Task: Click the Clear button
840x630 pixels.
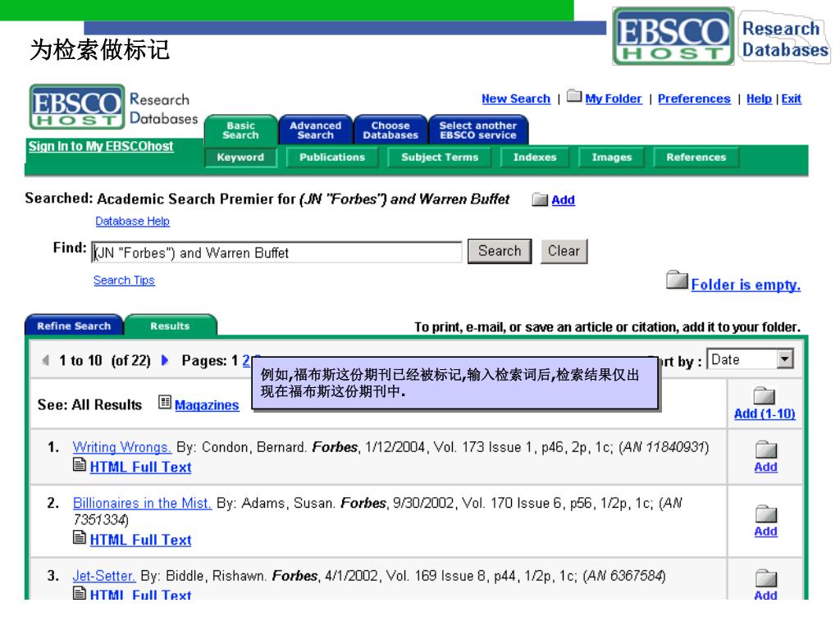Action: (x=564, y=251)
